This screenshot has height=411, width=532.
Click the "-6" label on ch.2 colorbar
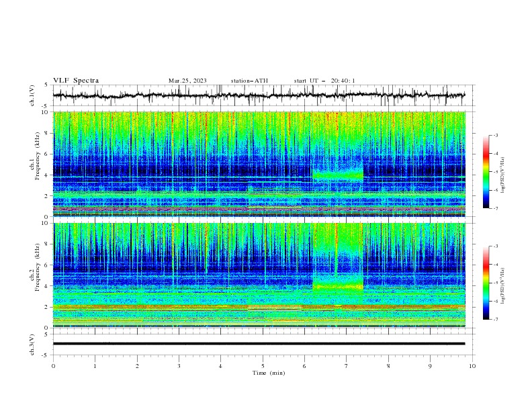pyautogui.click(x=495, y=301)
